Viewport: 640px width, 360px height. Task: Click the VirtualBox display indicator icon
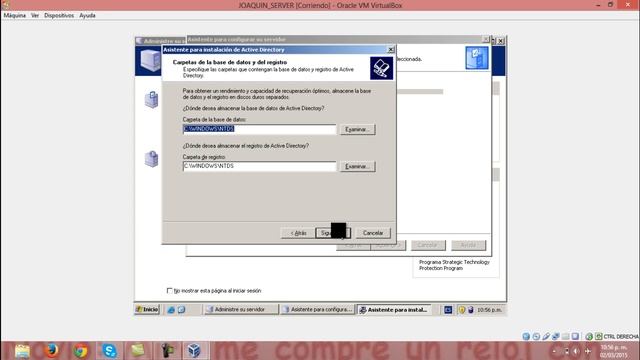pos(575,336)
